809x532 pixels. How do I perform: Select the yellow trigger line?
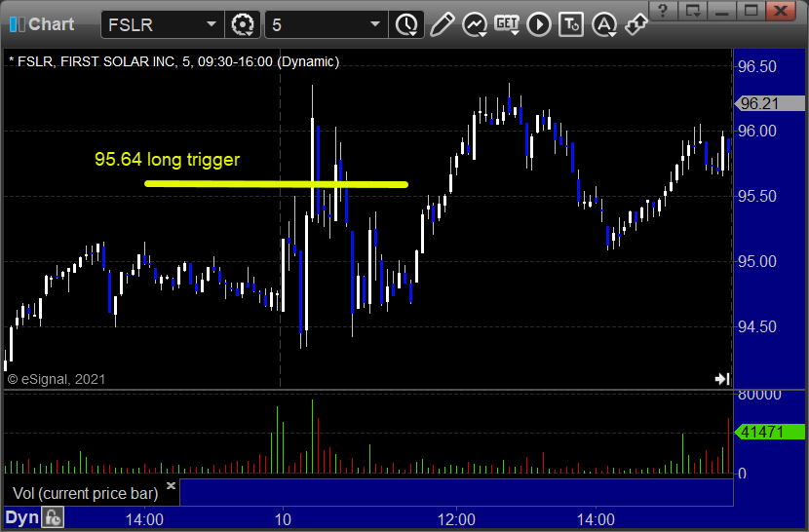[276, 184]
